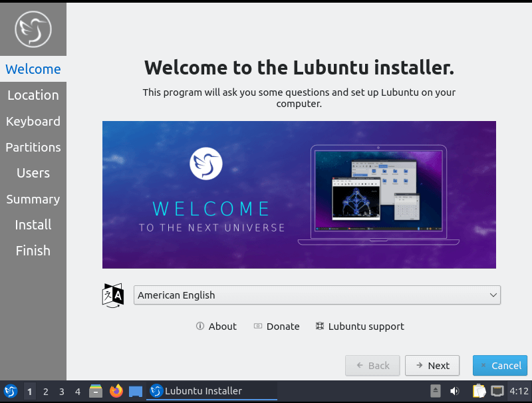
Task: Click the network monitor tray icon
Action: [497, 391]
